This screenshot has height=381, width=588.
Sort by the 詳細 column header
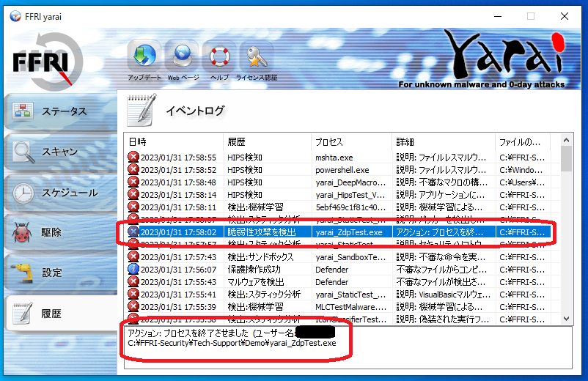[x=444, y=142]
